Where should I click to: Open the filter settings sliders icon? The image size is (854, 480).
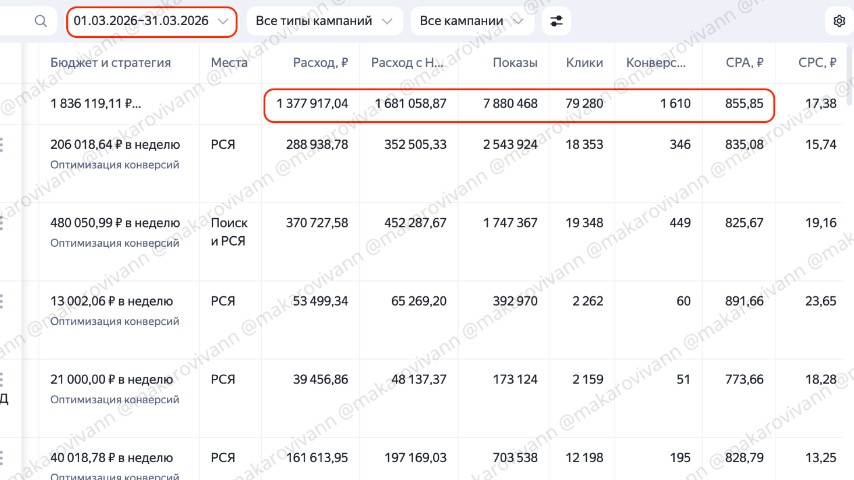tap(557, 21)
